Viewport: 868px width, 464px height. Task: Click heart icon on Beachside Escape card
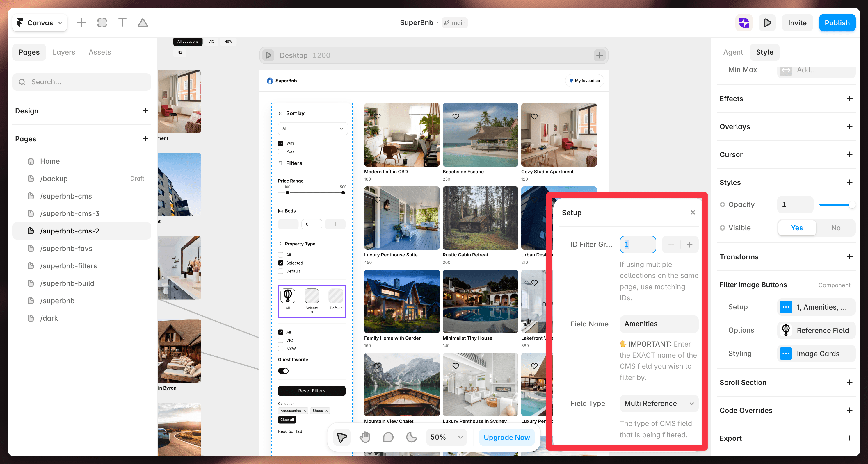(x=456, y=117)
